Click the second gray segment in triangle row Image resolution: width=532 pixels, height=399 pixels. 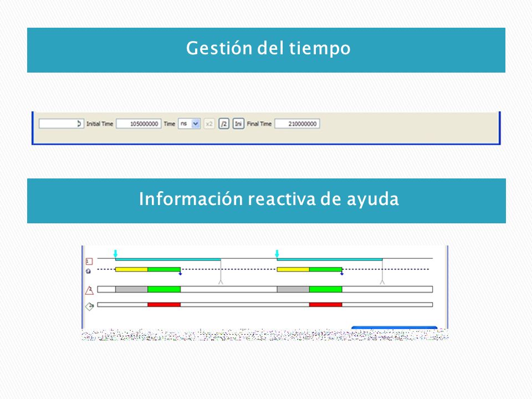pyautogui.click(x=293, y=289)
